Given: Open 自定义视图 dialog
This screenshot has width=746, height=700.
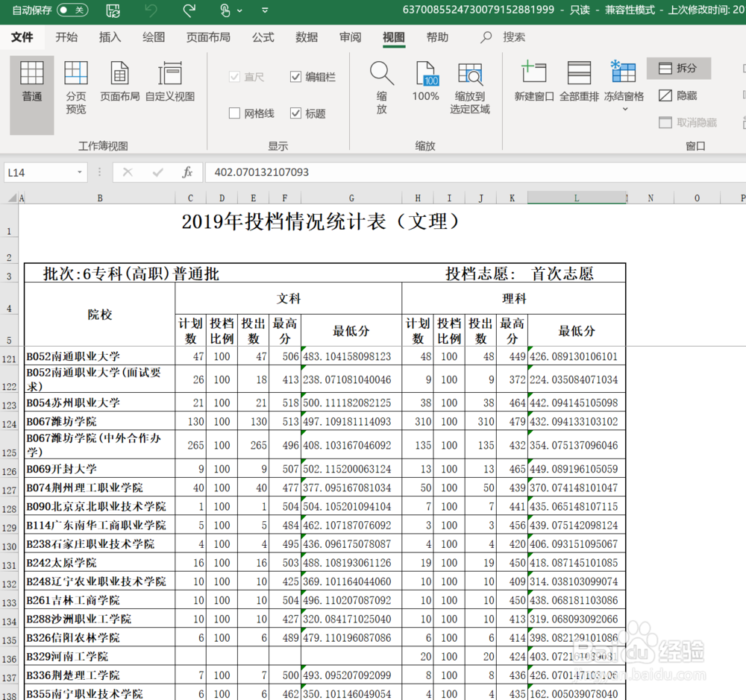Looking at the screenshot, I should click(170, 86).
